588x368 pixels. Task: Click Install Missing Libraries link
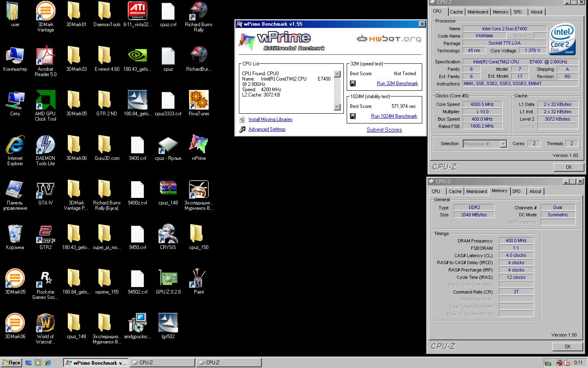pos(270,119)
